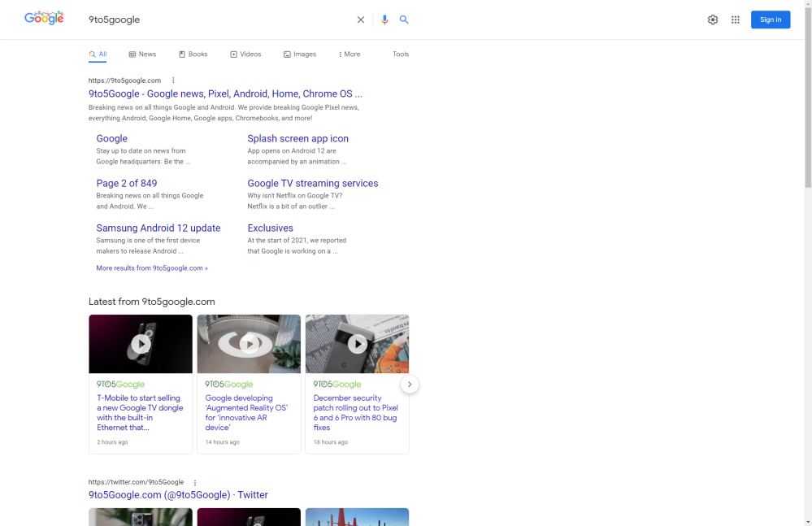Open options menu for the 9to5google.com result
The width and height of the screenshot is (812, 526).
172,80
